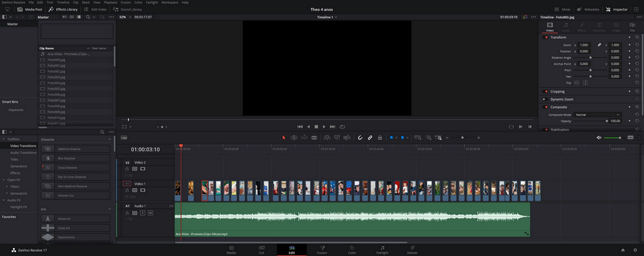Viewport: 644px width, 256px height.
Task: Solo Audio 1 track with S button
Action: pos(142,213)
